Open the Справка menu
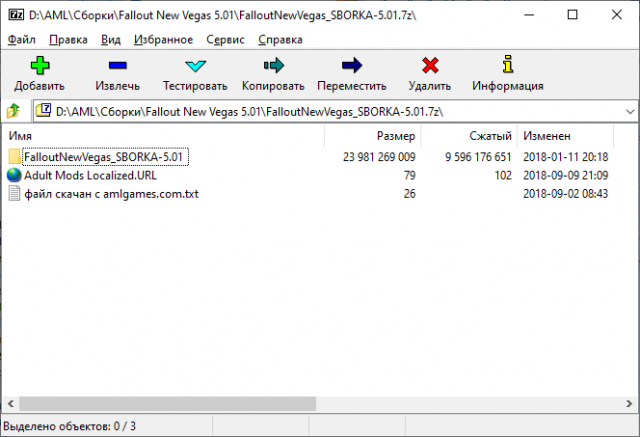The image size is (640, 437). (x=280, y=39)
